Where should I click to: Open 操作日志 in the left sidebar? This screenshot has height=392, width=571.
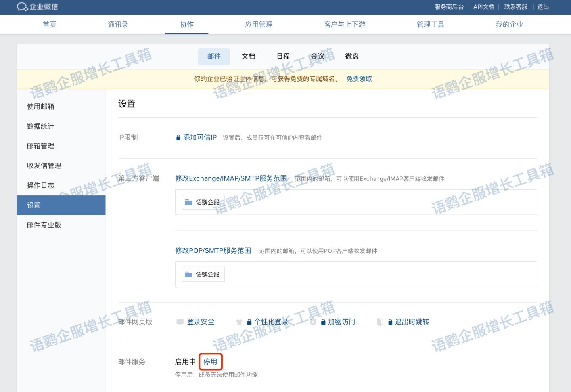[40, 185]
